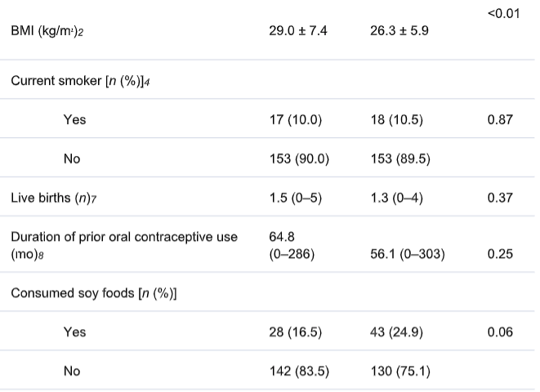Click the 43 (24.9) soy foods cell
Viewport: 540px width, 392px height.
(396, 332)
